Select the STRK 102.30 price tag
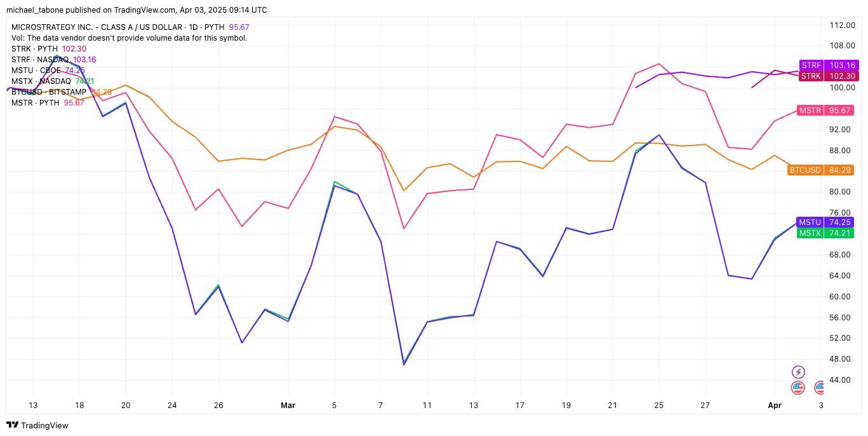 [827, 76]
